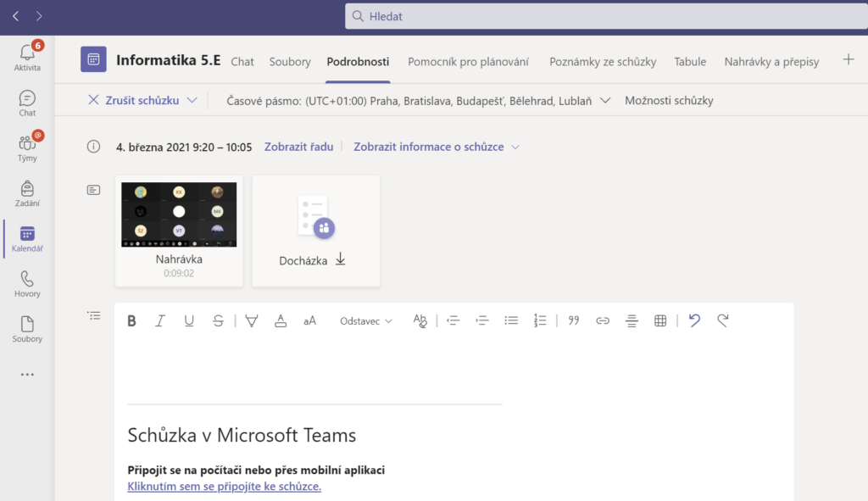Toggle underline formatting
The width and height of the screenshot is (868, 501).
click(x=189, y=320)
